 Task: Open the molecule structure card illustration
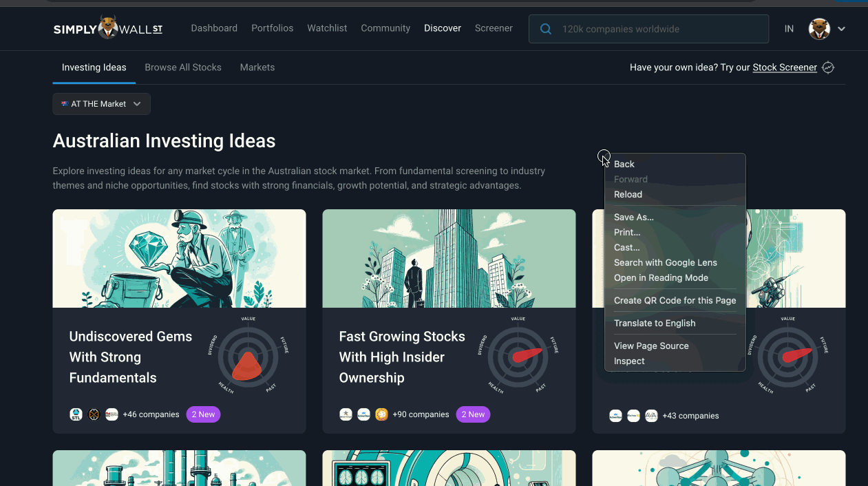point(719,468)
